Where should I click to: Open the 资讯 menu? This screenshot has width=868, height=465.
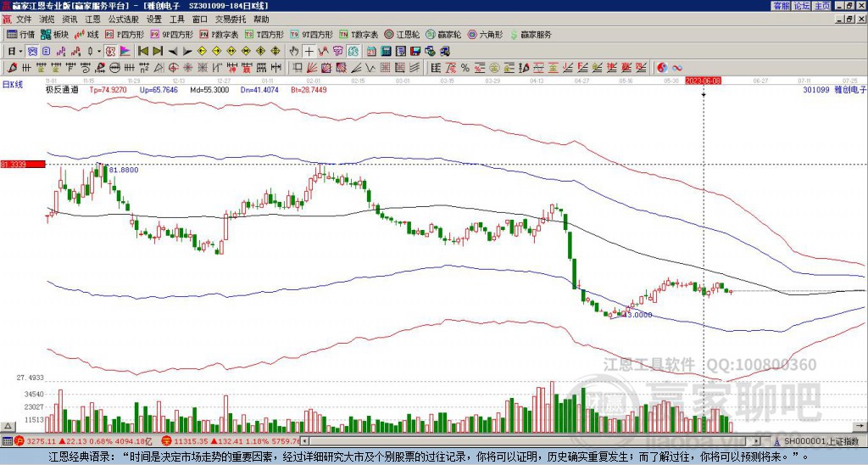70,20
